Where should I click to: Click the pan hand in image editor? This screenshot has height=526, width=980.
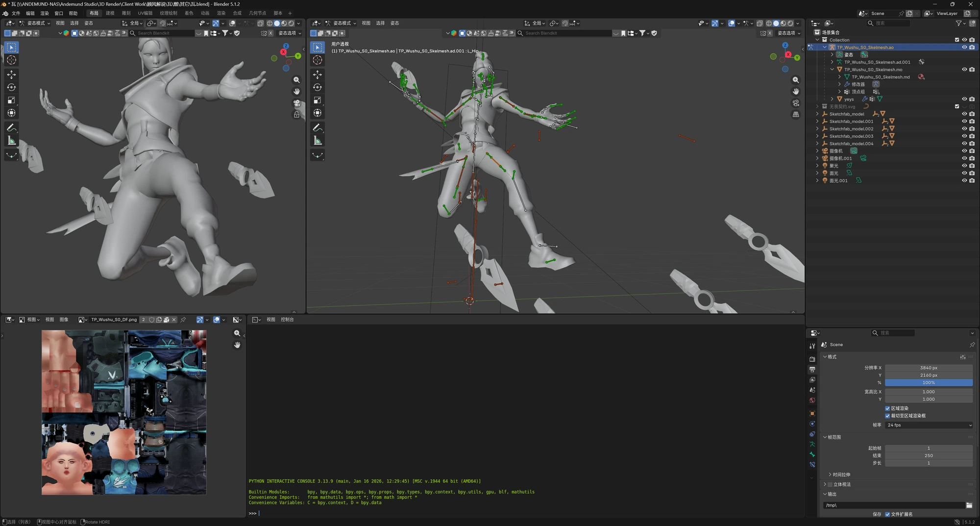point(237,345)
